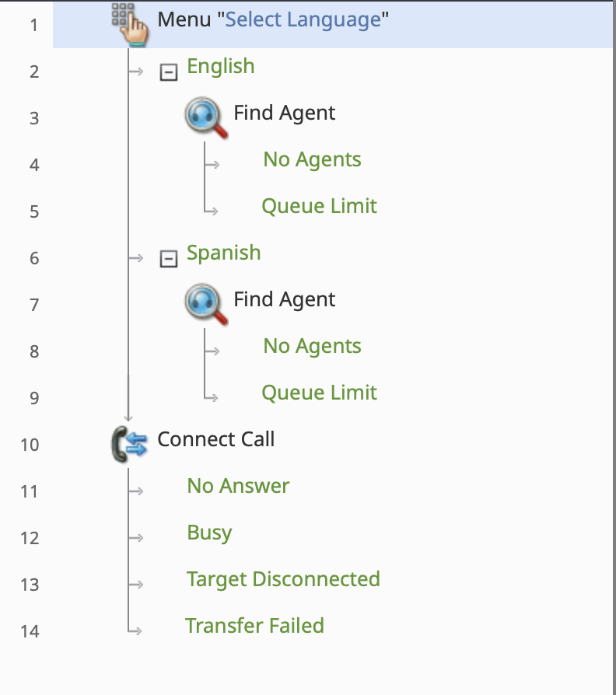This screenshot has width=616, height=695.
Task: Select the Busy branch
Action: pos(209,533)
